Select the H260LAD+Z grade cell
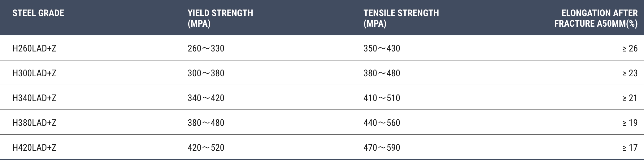The width and height of the screenshot is (644, 160). [x=34, y=48]
